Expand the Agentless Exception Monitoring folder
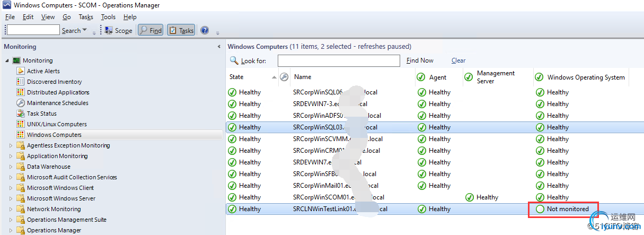The image size is (644, 235). 11,145
